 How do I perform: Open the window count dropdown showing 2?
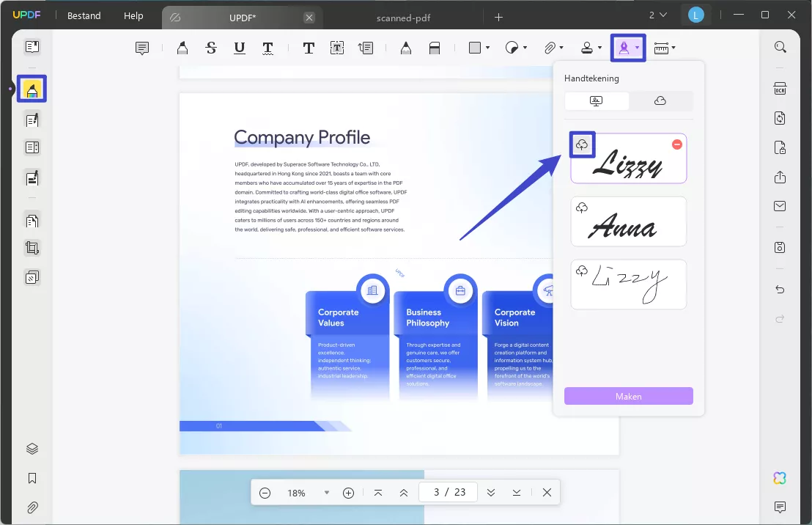657,15
